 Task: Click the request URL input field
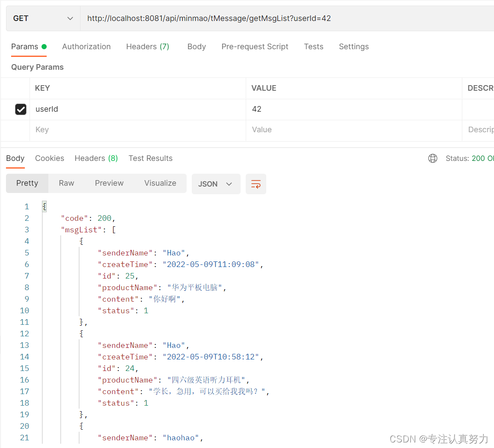287,18
